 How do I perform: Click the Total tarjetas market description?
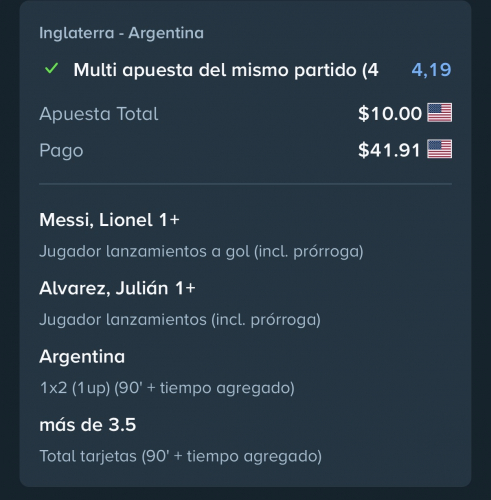pos(181,456)
